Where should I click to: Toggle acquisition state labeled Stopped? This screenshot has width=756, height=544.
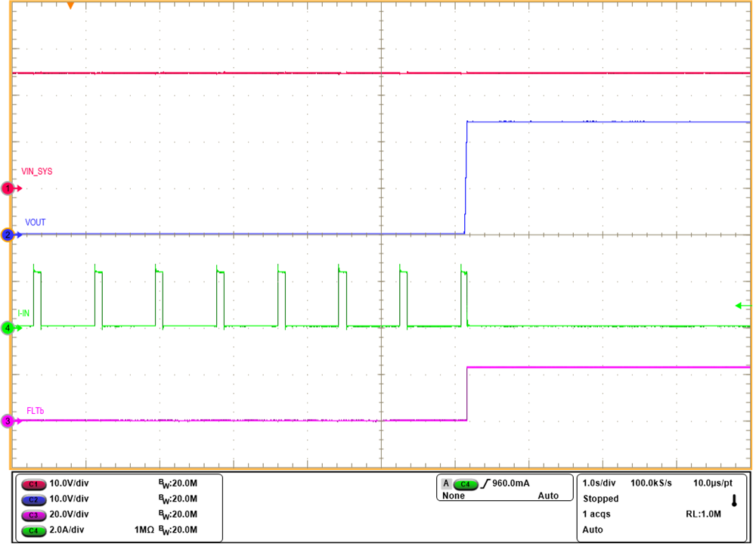tap(599, 499)
